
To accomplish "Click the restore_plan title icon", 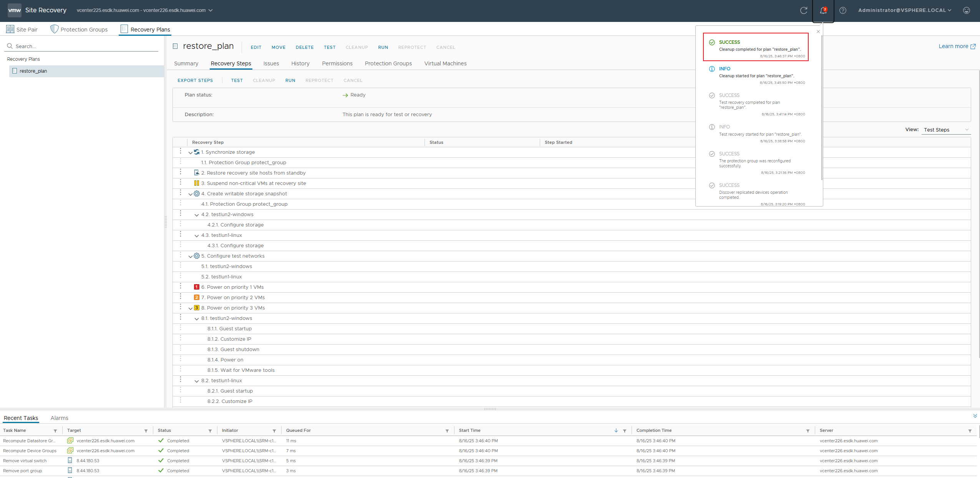I will (175, 46).
